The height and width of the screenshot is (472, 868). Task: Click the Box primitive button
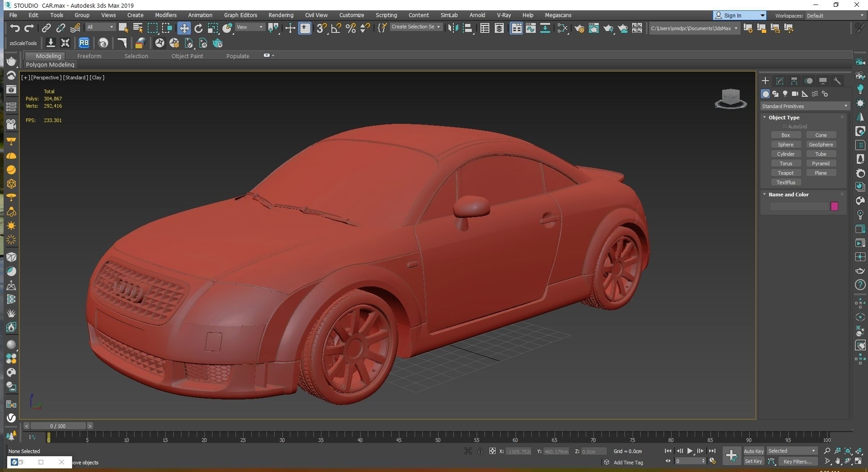coord(786,135)
